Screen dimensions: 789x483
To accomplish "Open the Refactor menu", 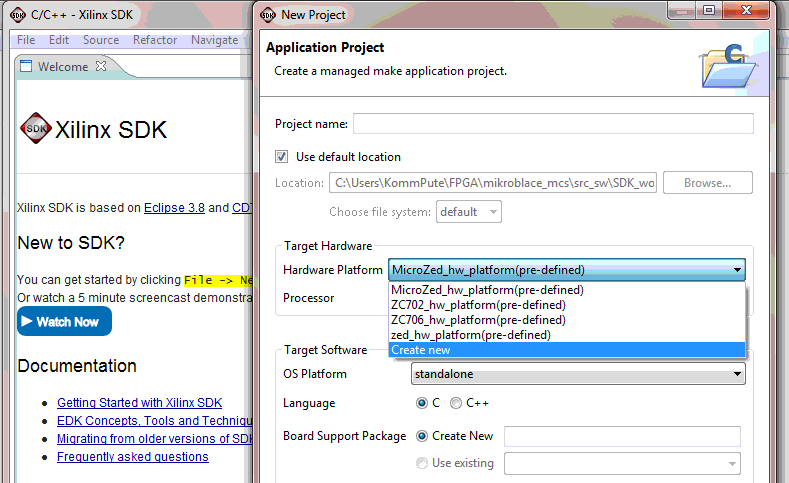I will (155, 40).
